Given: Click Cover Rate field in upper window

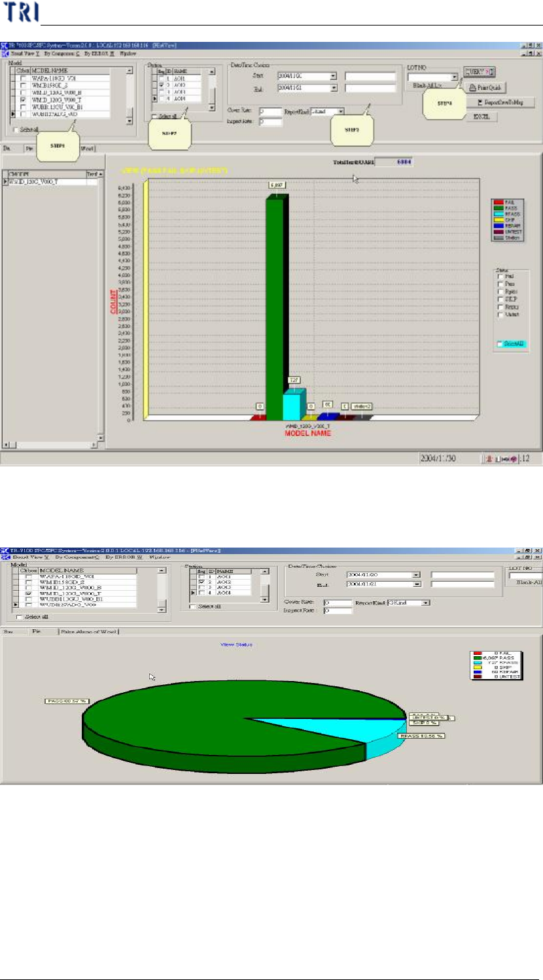Looking at the screenshot, I should (270, 112).
